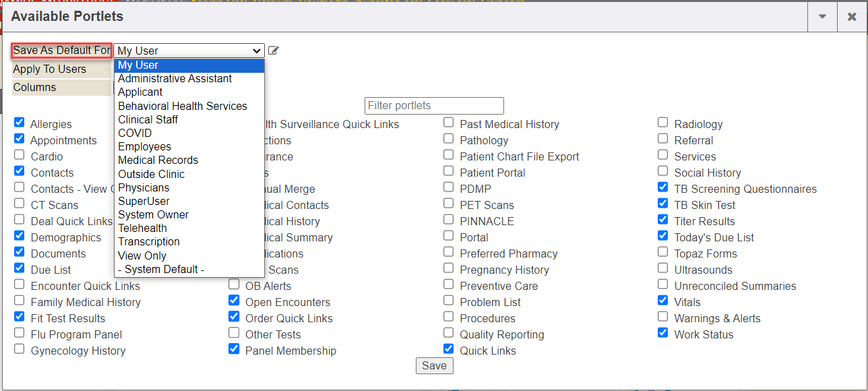Tick the OB Alerts checkbox

pos(234,284)
